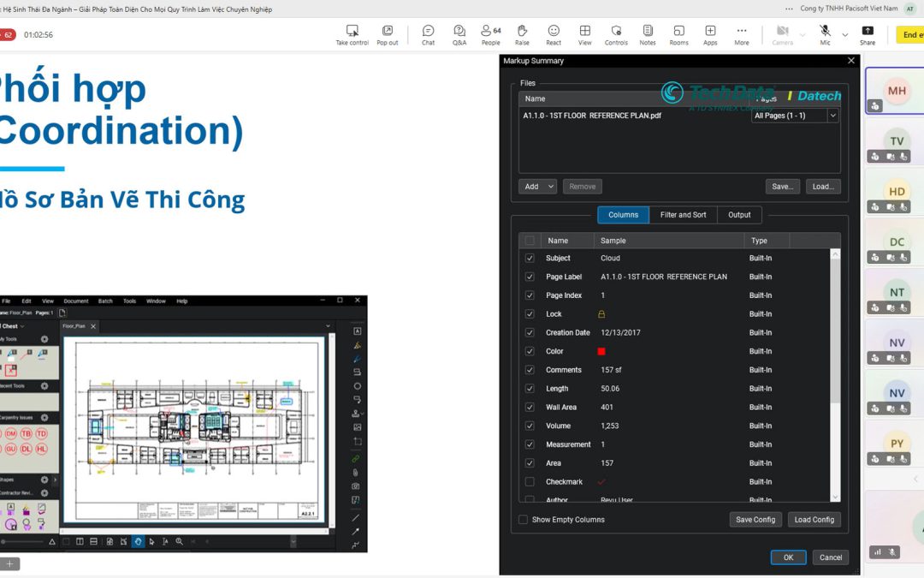
Task: Click the Save Config button
Action: [x=755, y=520]
